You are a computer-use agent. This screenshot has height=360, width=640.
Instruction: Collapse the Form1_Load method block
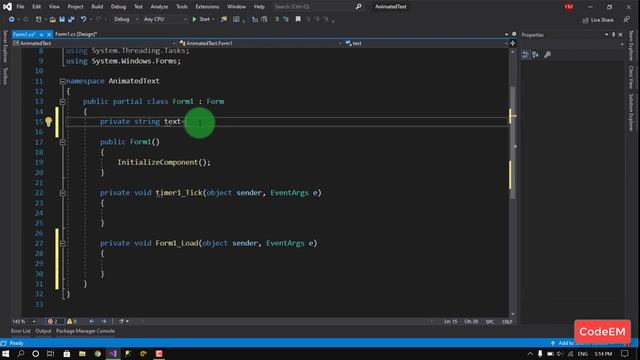[62, 243]
